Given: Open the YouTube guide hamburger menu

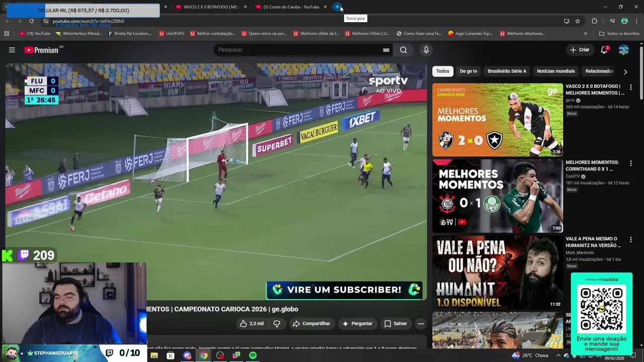Looking at the screenshot, I should [x=12, y=50].
